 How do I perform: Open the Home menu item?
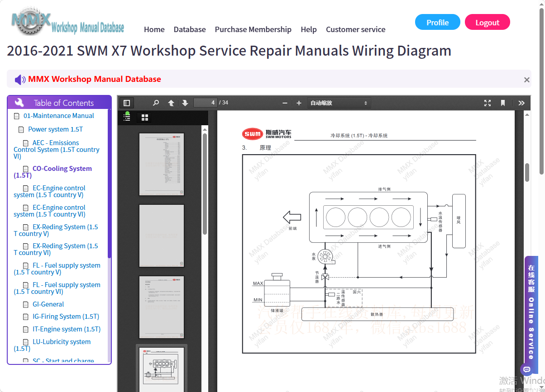(x=154, y=29)
